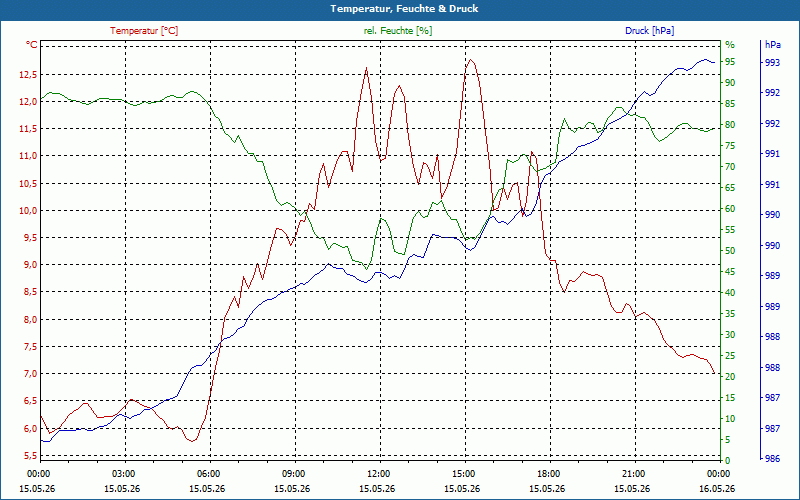This screenshot has width=800, height=500.
Task: Click green humidity axis value '55'
Action: click(x=730, y=230)
